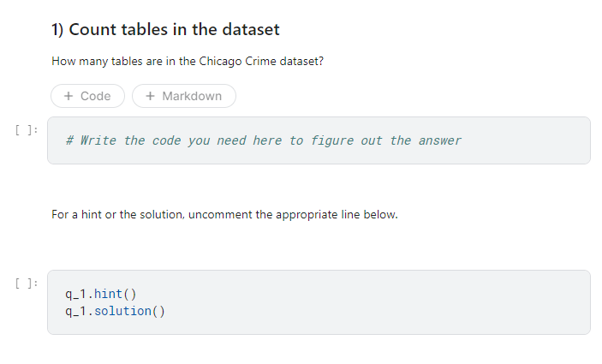Click the word "figure" in the code comment

click(335, 140)
